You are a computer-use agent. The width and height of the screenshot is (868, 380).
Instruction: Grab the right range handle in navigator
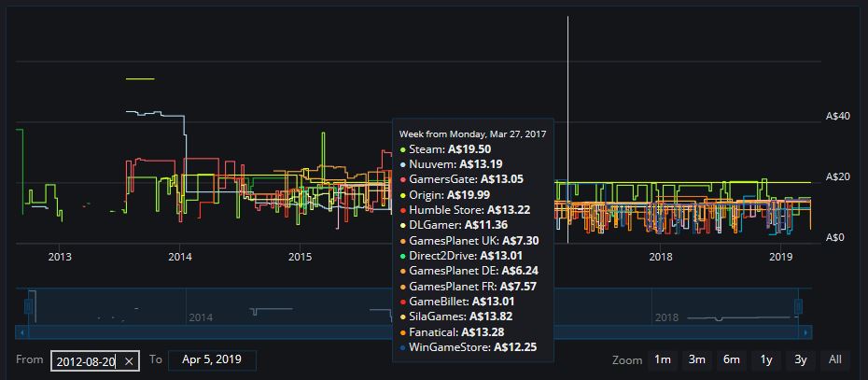(798, 306)
